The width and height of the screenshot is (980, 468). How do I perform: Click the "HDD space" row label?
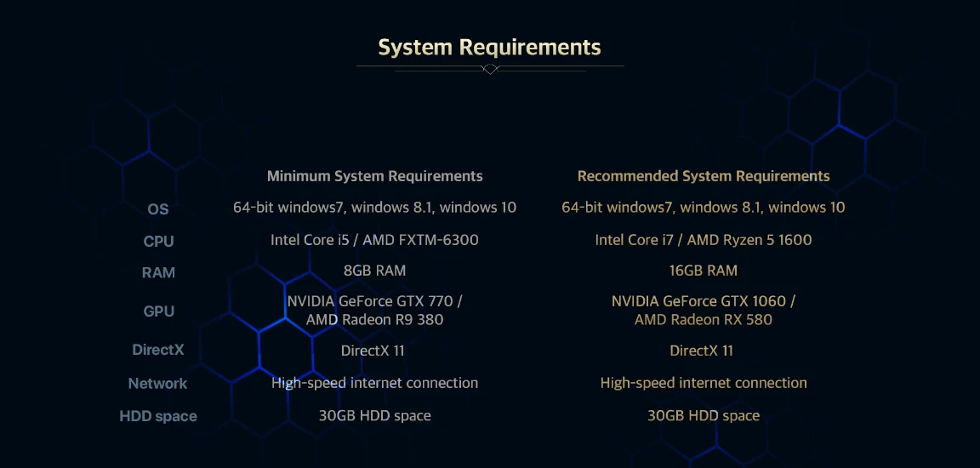[x=158, y=416]
